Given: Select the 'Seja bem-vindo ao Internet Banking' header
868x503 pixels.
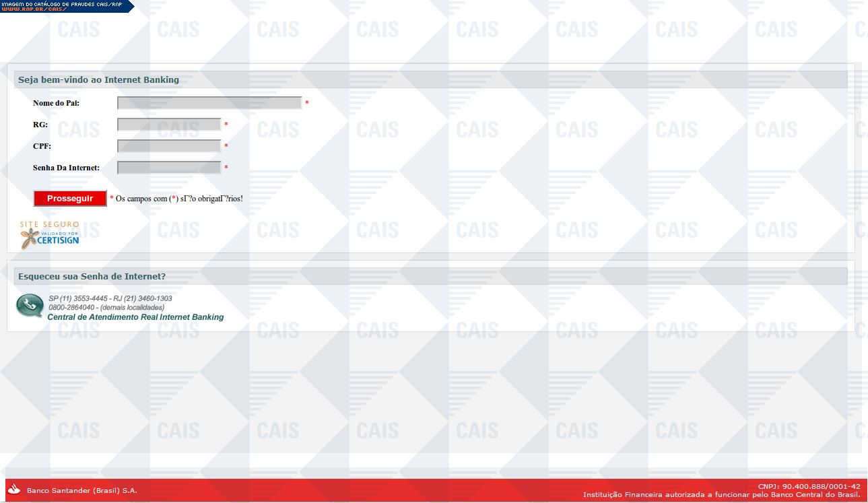Looking at the screenshot, I should (98, 79).
